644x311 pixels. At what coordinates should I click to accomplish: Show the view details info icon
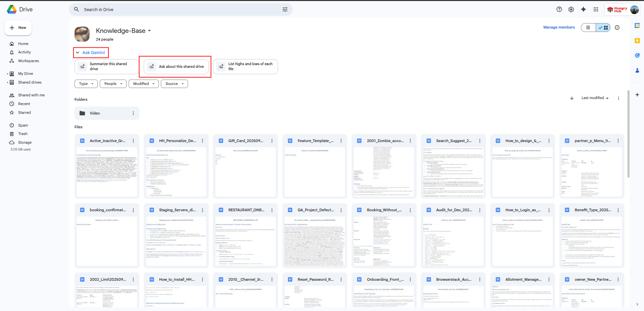click(617, 28)
